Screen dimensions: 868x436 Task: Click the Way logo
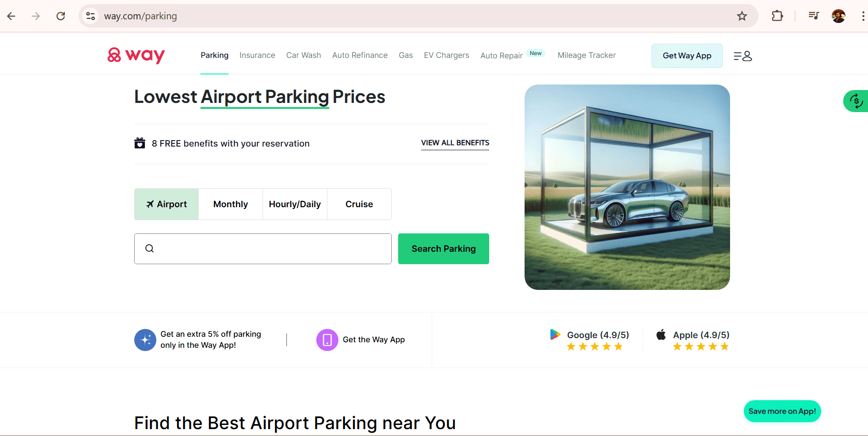pos(136,55)
